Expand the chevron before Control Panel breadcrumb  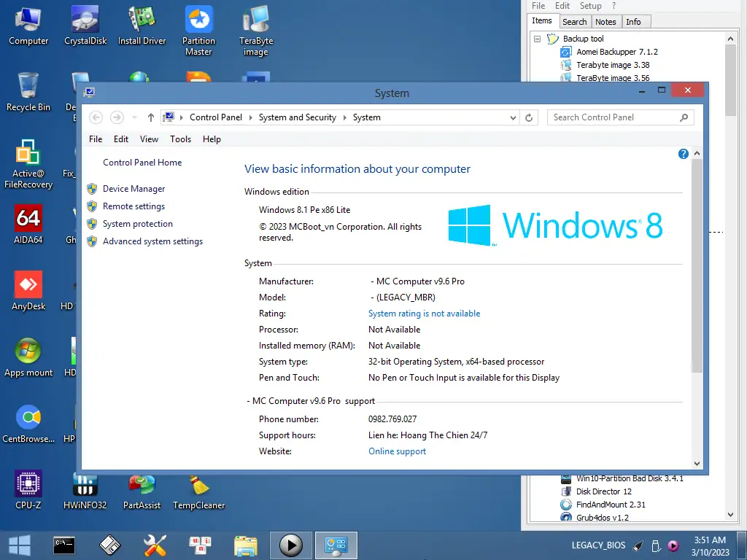(182, 117)
